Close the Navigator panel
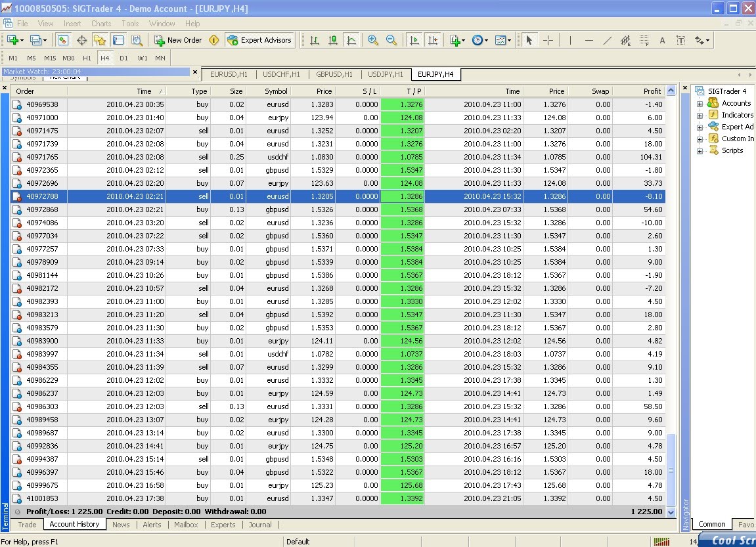The image size is (756, 547). tap(685, 88)
